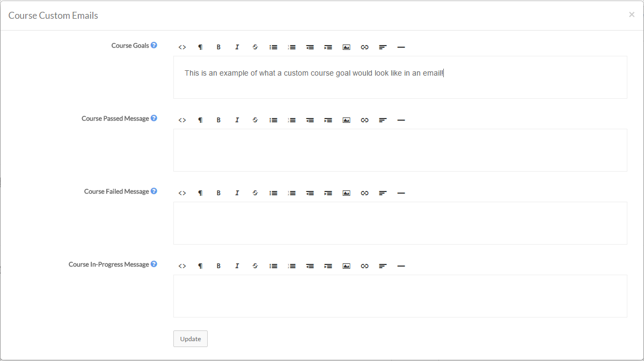Click strikethrough in Course Failed Message toolbar
The width and height of the screenshot is (644, 361).
click(x=255, y=193)
